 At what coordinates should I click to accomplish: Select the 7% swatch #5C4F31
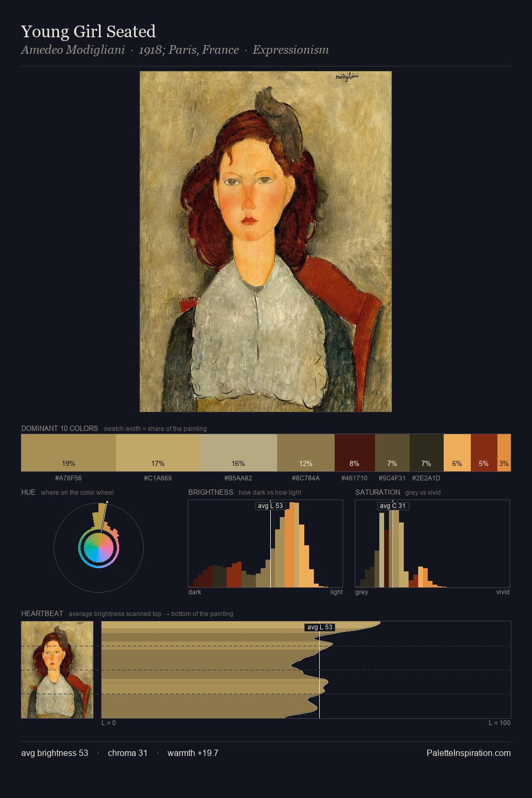point(392,453)
